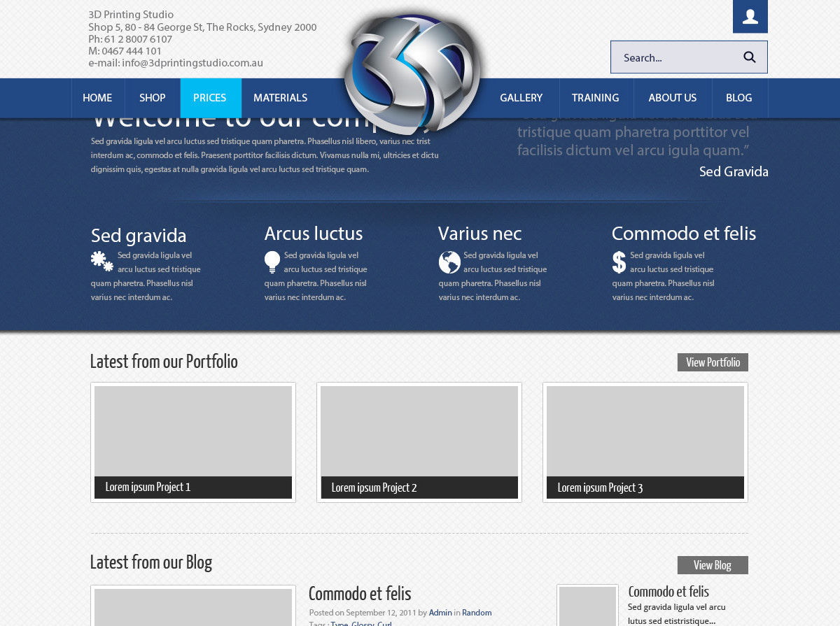This screenshot has width=840, height=626.
Task: Select the TRAINING menu item
Action: coord(596,98)
